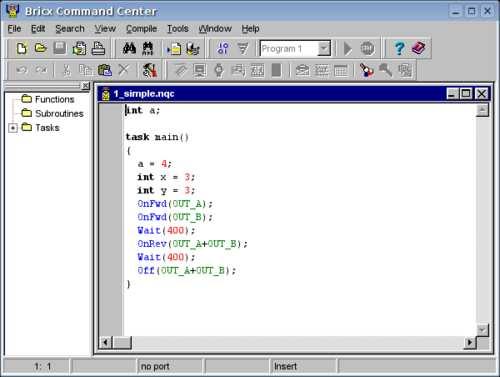
Task: Click the 'Off(OUT_A+OUT_B);' code line
Action: coord(187,270)
